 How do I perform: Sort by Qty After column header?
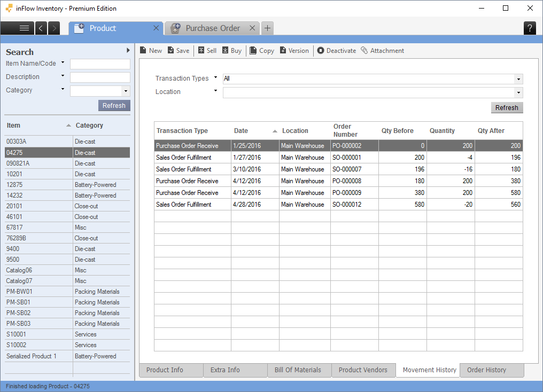point(499,131)
